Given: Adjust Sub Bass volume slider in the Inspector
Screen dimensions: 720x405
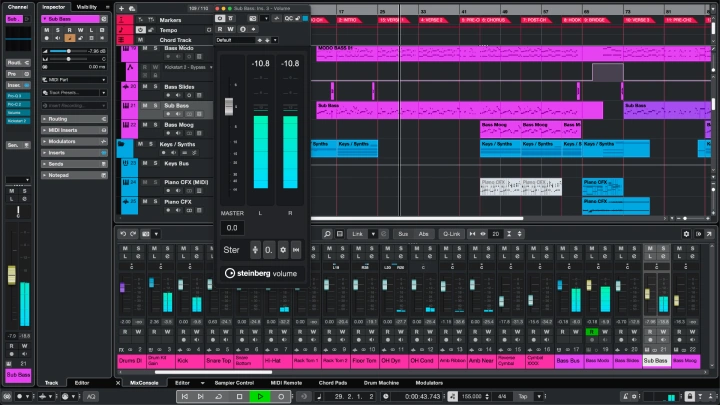Looking at the screenshot, I should click(x=69, y=51).
